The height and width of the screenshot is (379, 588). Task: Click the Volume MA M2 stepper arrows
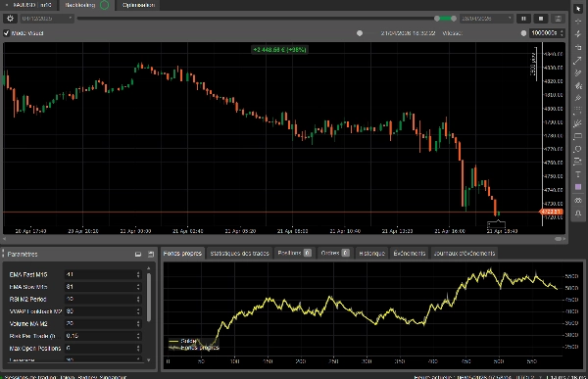click(138, 323)
